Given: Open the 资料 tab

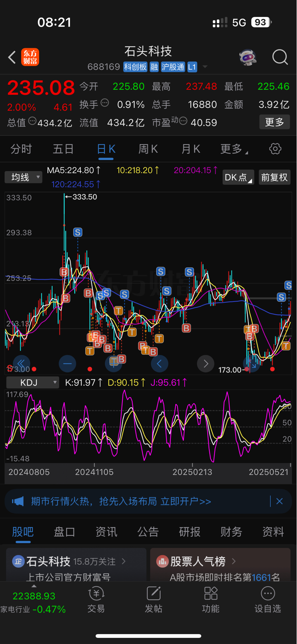Looking at the screenshot, I should click(273, 532).
